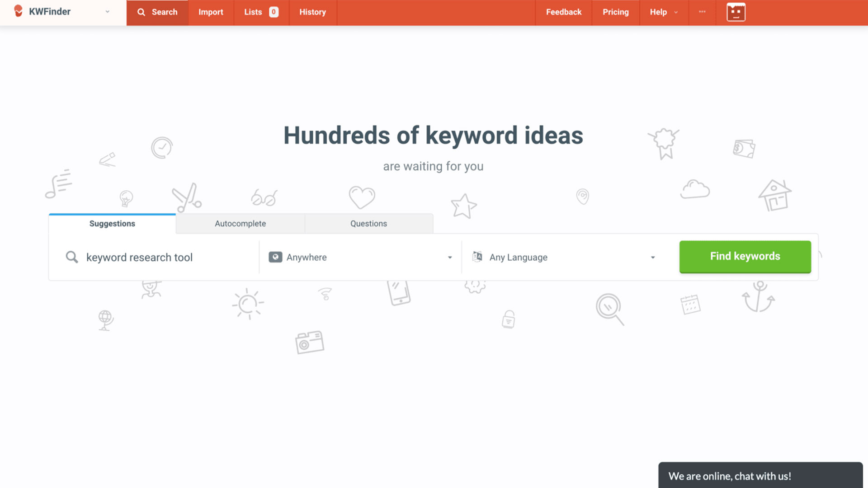The height and width of the screenshot is (488, 868).
Task: Open the Pricing page
Action: pos(615,12)
